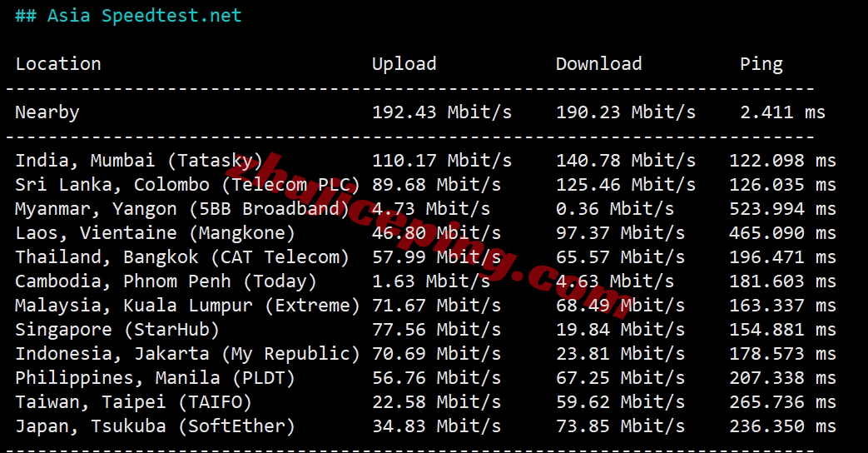This screenshot has width=868, height=453.
Task: Select 'Philippines, Manila (PLDT)' text
Action: [x=155, y=378]
